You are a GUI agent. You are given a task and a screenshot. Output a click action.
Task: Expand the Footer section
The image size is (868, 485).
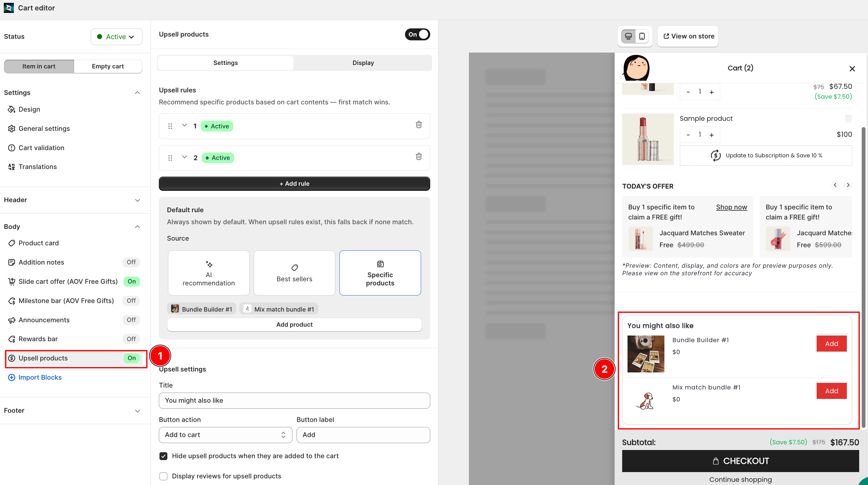[137, 411]
